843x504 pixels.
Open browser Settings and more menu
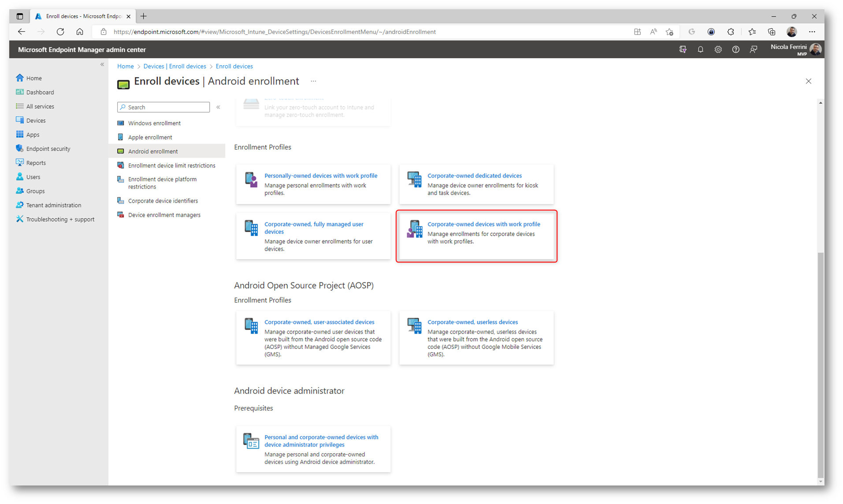tap(812, 32)
